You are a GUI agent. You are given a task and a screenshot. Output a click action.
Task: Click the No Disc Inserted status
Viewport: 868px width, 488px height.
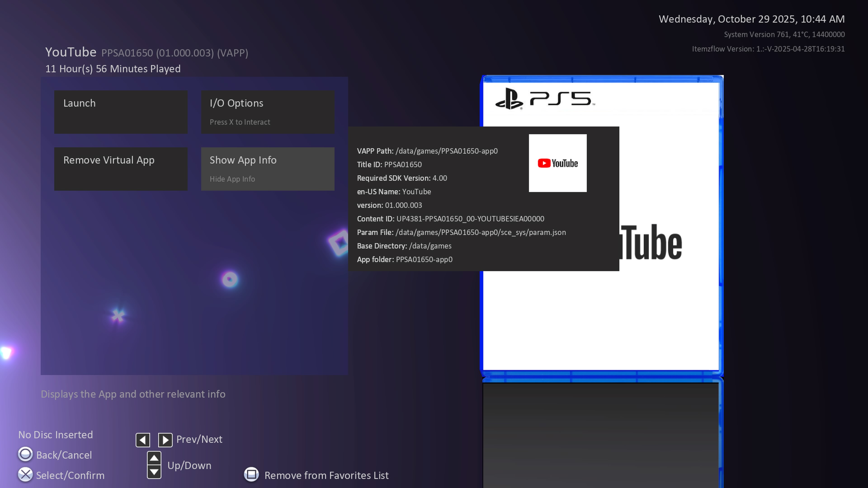tap(56, 434)
